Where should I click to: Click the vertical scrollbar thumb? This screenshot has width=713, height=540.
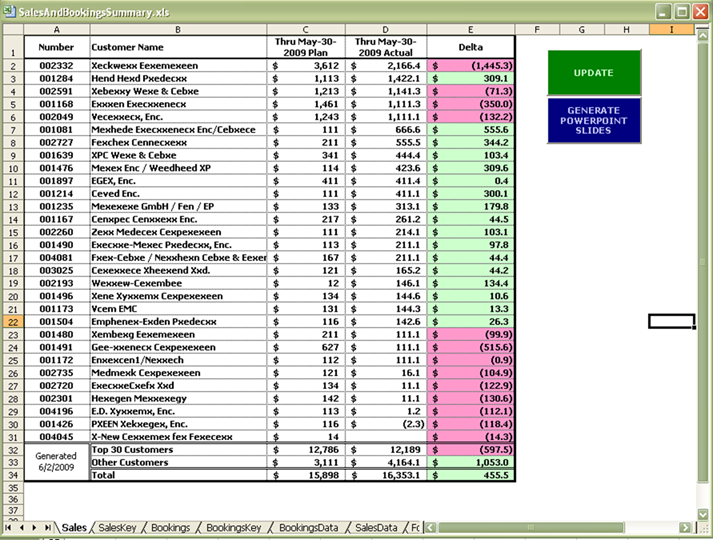point(703,262)
